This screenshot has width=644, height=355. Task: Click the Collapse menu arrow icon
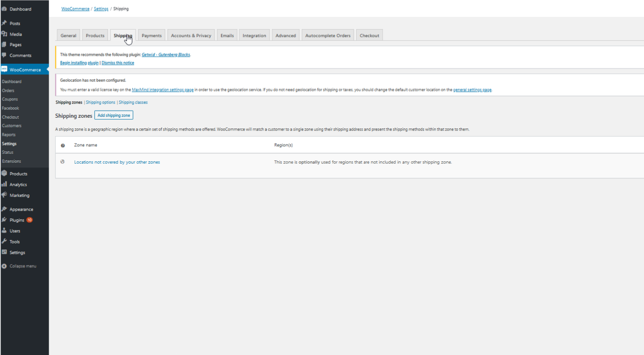[x=4, y=266]
